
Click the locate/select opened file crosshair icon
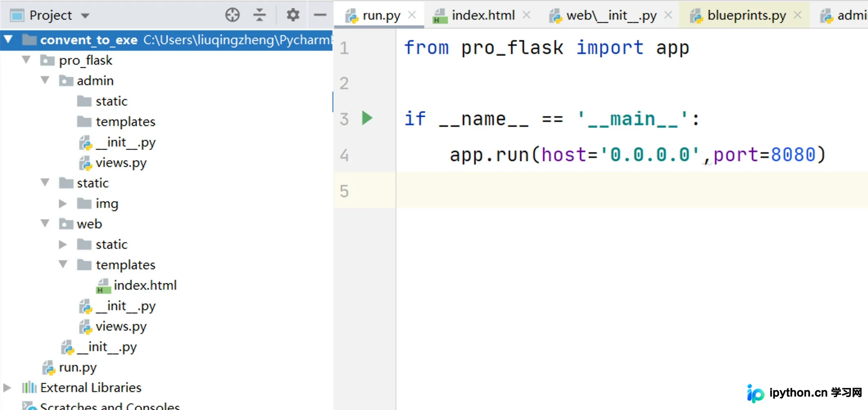click(x=232, y=15)
